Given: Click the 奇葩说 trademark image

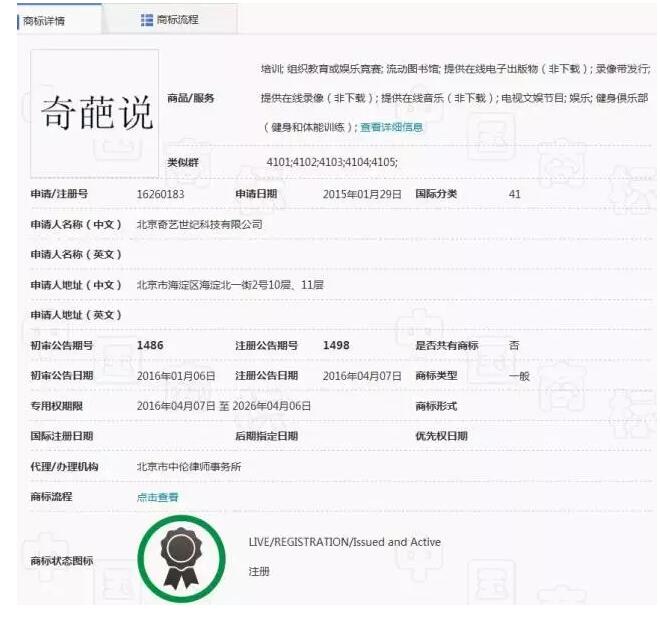Looking at the screenshot, I should [95, 113].
